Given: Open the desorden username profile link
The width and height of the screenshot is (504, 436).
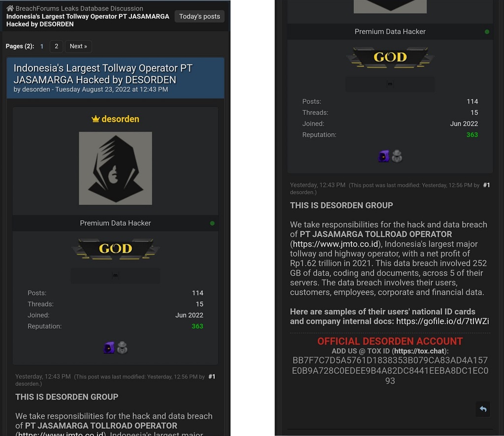Looking at the screenshot, I should coord(120,119).
